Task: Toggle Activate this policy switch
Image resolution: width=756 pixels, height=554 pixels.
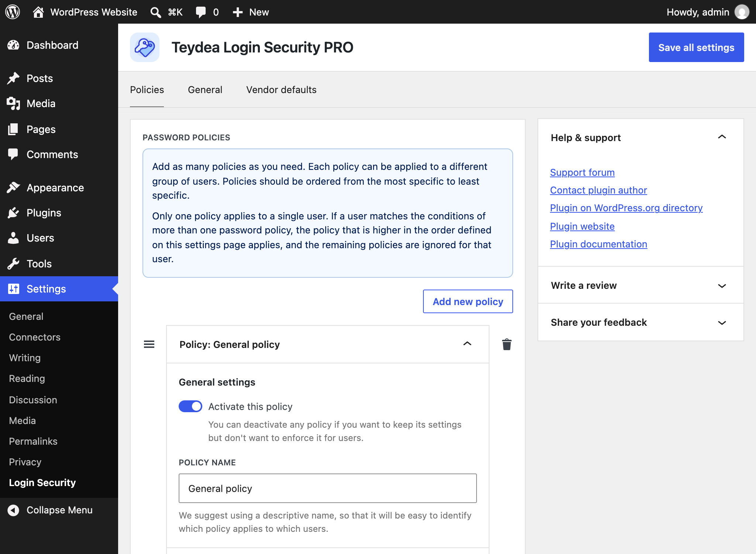Action: click(190, 406)
